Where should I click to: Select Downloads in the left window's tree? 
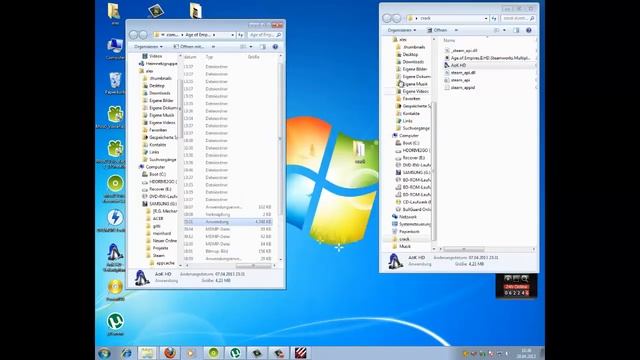point(160,93)
